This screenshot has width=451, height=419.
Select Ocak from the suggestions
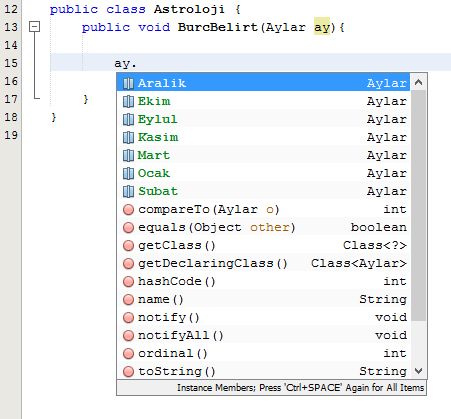click(264, 173)
